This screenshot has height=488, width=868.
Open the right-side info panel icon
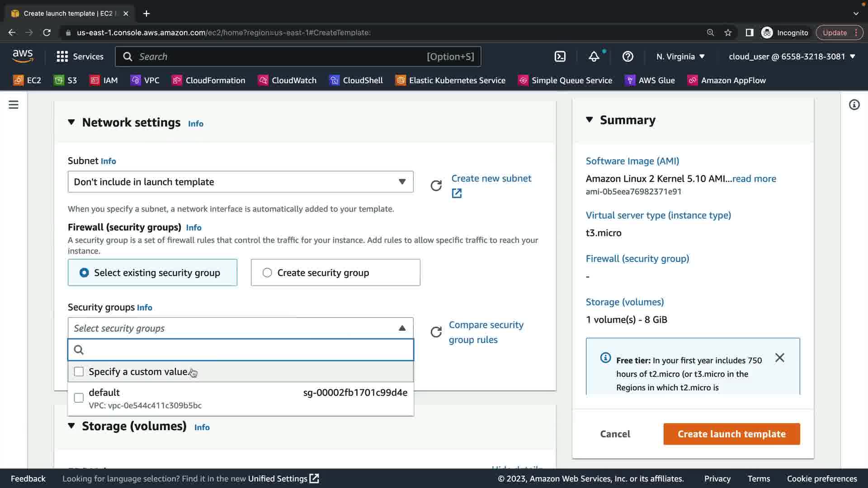[x=854, y=105]
